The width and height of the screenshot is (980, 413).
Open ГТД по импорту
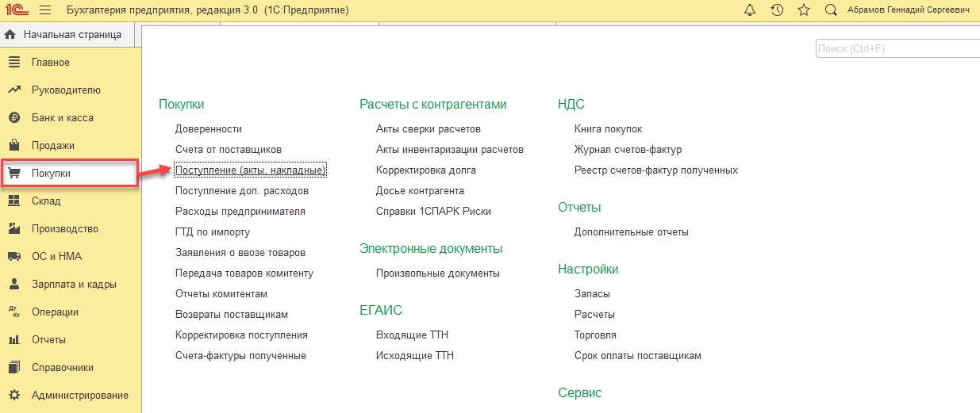[213, 231]
